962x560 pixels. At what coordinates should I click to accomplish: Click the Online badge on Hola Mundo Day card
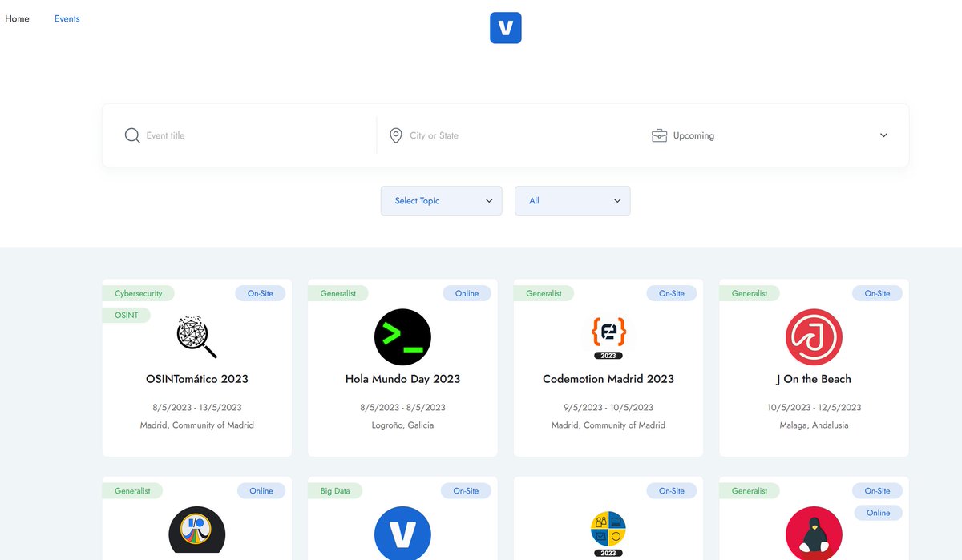(x=467, y=293)
